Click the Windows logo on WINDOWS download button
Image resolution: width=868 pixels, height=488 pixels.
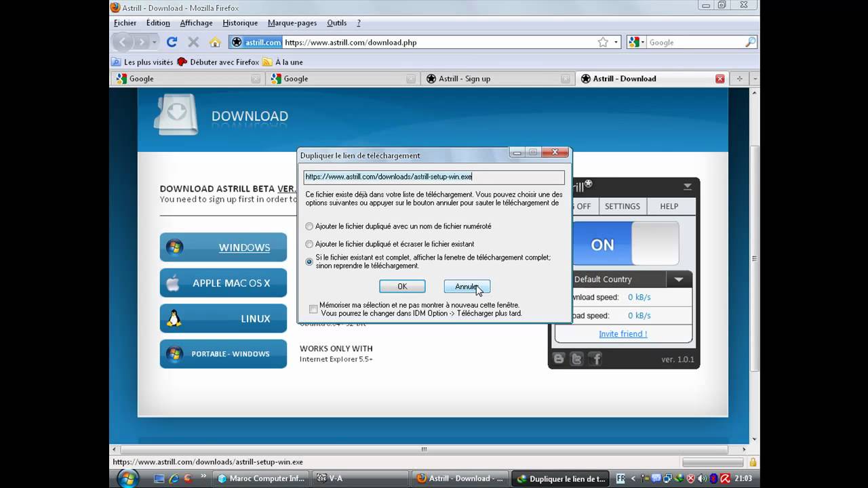174,247
